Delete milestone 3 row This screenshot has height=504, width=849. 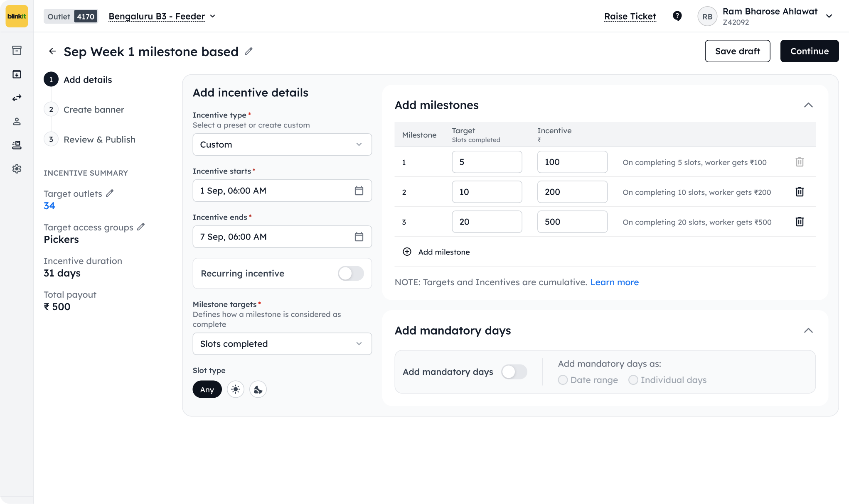point(800,222)
